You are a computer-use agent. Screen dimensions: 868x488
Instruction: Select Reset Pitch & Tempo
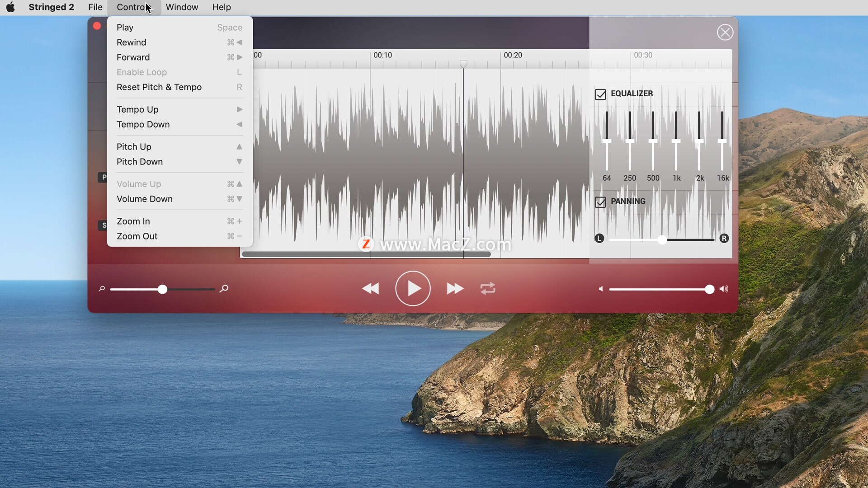(179, 87)
